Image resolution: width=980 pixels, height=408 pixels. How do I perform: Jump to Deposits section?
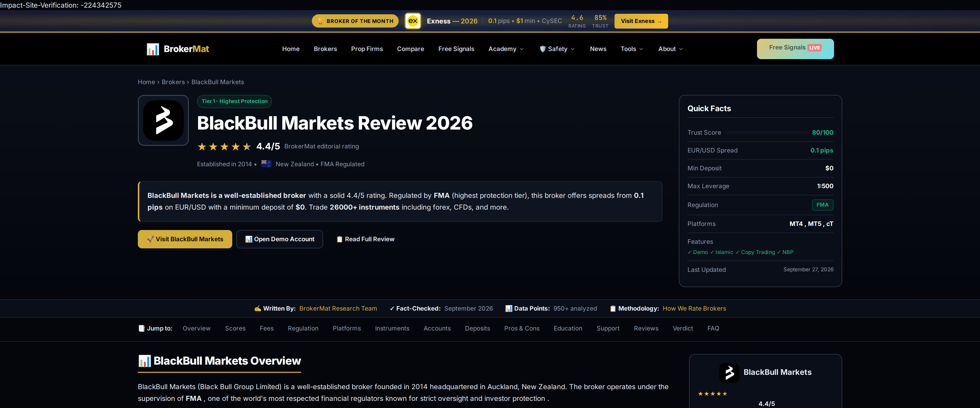[477, 328]
